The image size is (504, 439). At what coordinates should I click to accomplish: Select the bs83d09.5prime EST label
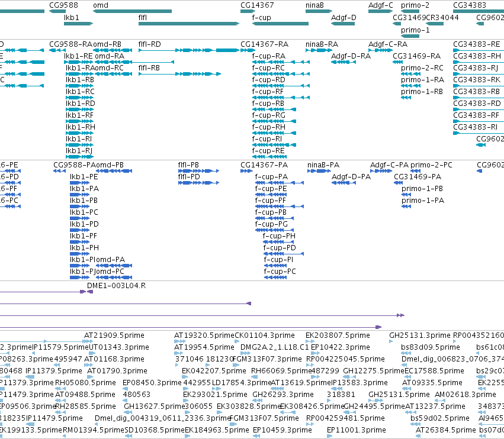tap(431, 347)
